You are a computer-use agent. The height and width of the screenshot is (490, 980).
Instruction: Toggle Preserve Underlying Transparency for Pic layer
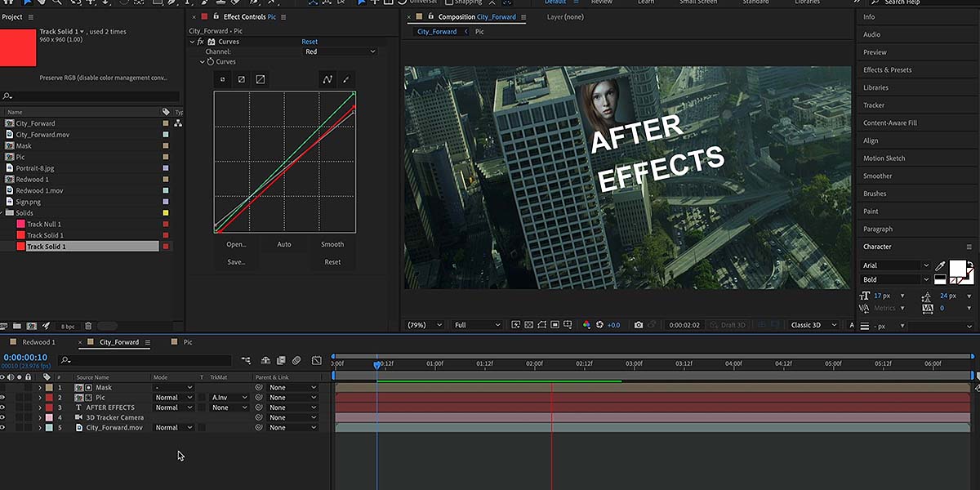point(202,398)
